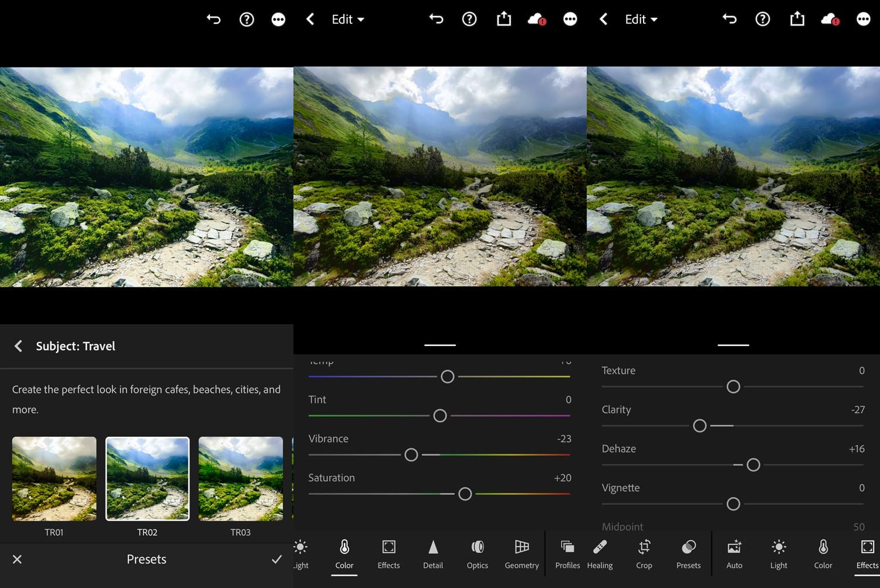Click the Dehaze slider handle
880x588 pixels.
(753, 465)
